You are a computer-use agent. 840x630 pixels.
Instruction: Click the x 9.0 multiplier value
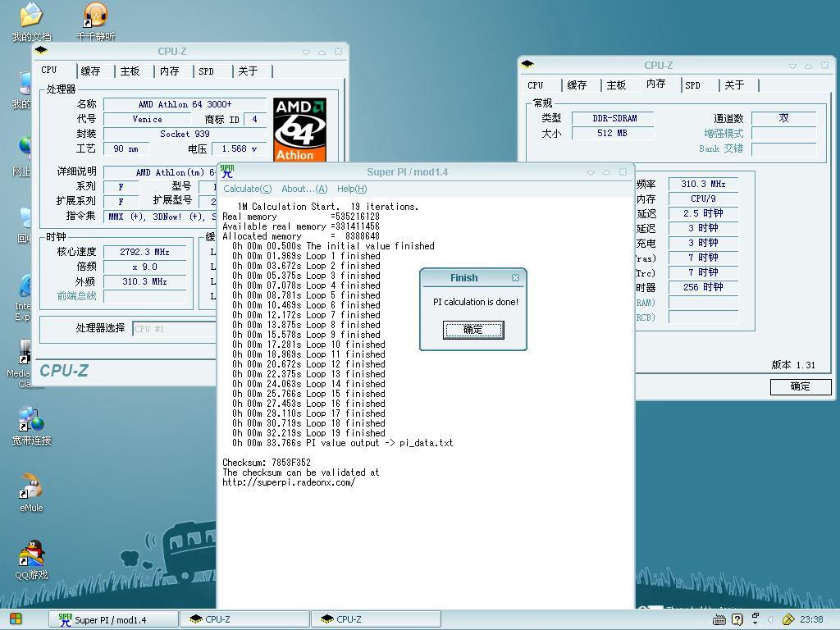[x=144, y=267]
